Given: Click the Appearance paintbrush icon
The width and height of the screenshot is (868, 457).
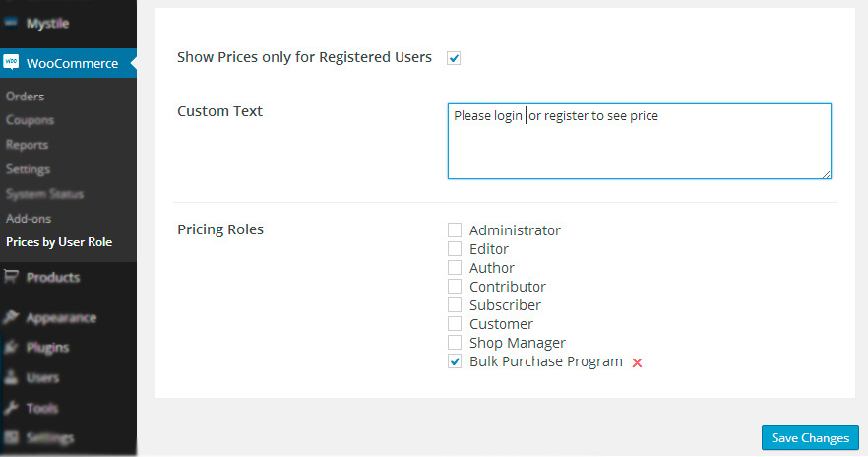Looking at the screenshot, I should click(12, 317).
